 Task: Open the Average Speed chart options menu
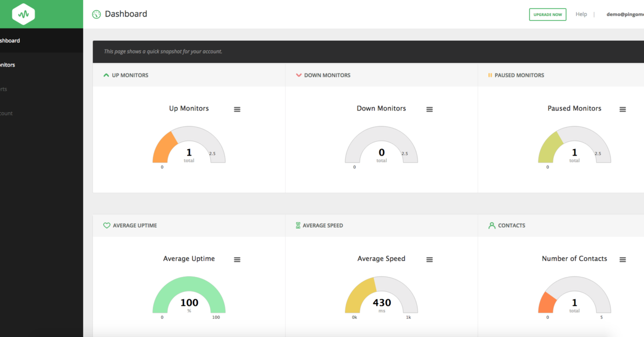pos(429,259)
